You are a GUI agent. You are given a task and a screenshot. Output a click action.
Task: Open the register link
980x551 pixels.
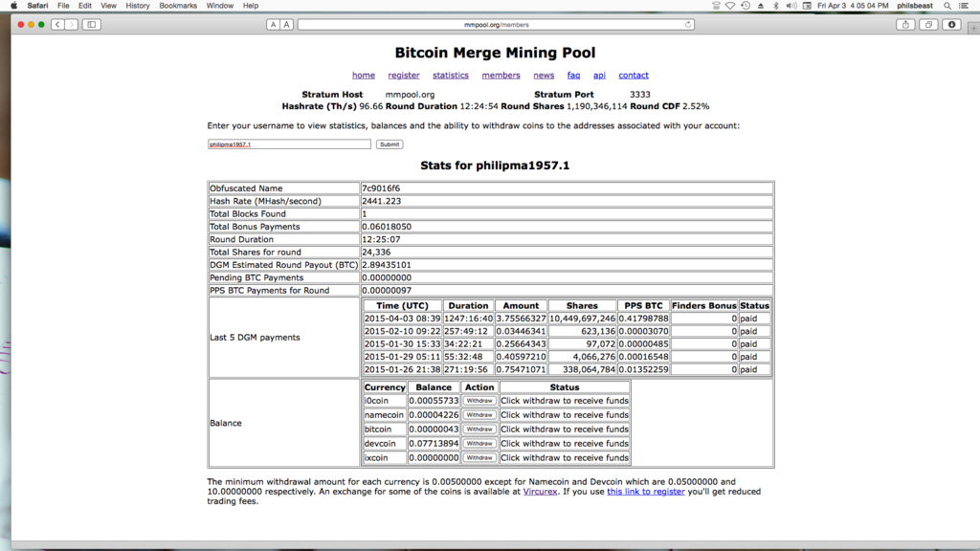point(404,75)
